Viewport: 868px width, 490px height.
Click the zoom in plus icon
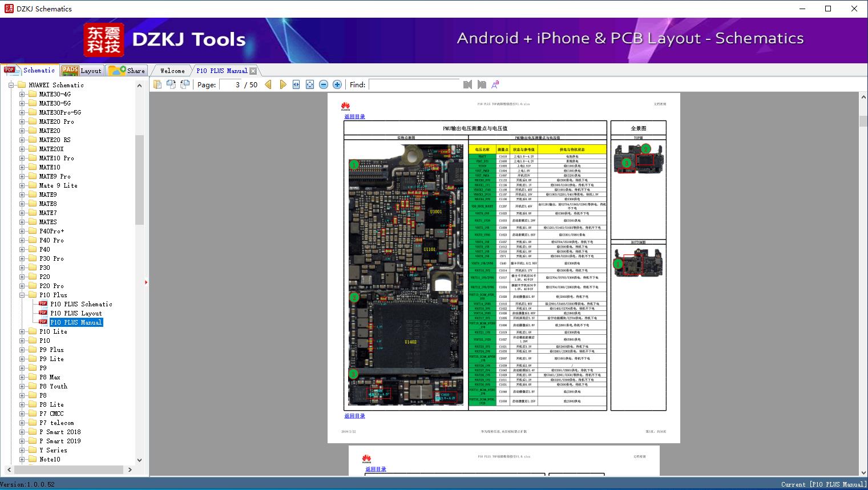(337, 84)
